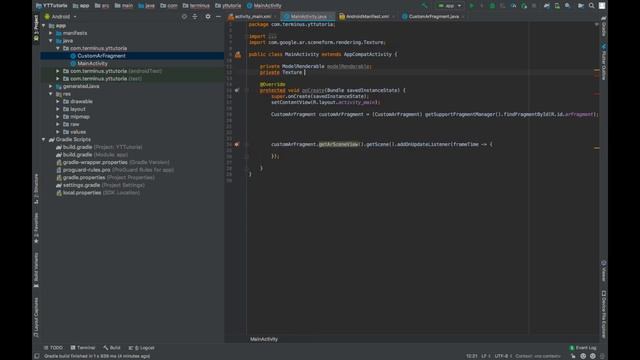Toggle the Structure side tab
Viewport: 640px width, 360px height.
pos(36,189)
